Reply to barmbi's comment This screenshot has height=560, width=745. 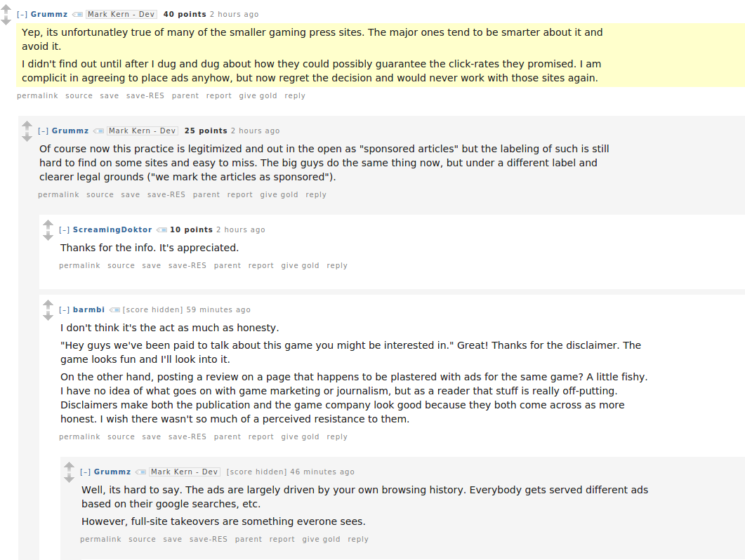click(x=337, y=436)
